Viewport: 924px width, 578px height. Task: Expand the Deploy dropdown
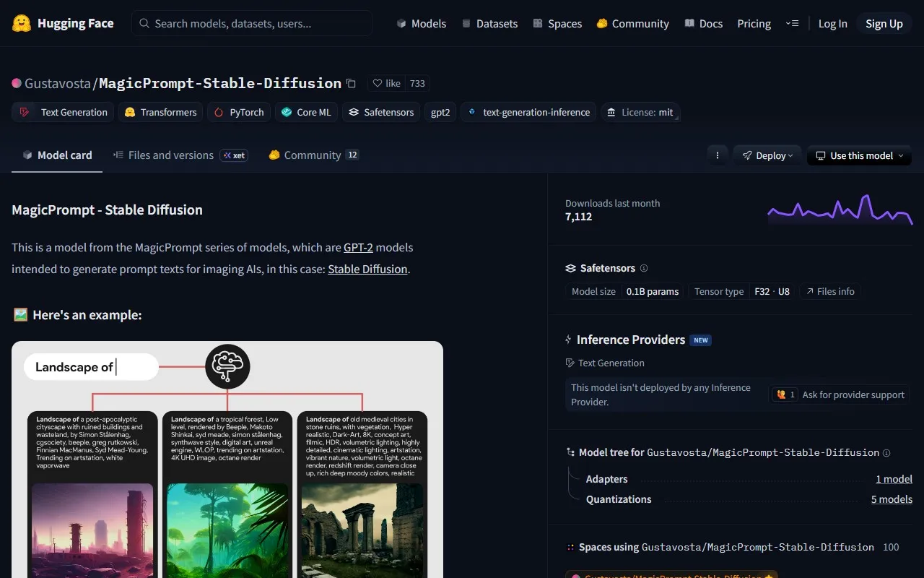click(x=767, y=155)
